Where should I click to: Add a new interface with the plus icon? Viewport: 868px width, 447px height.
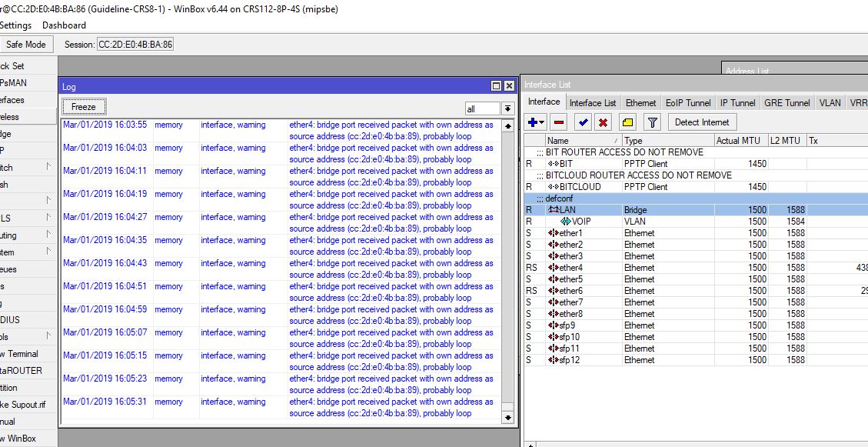[533, 122]
